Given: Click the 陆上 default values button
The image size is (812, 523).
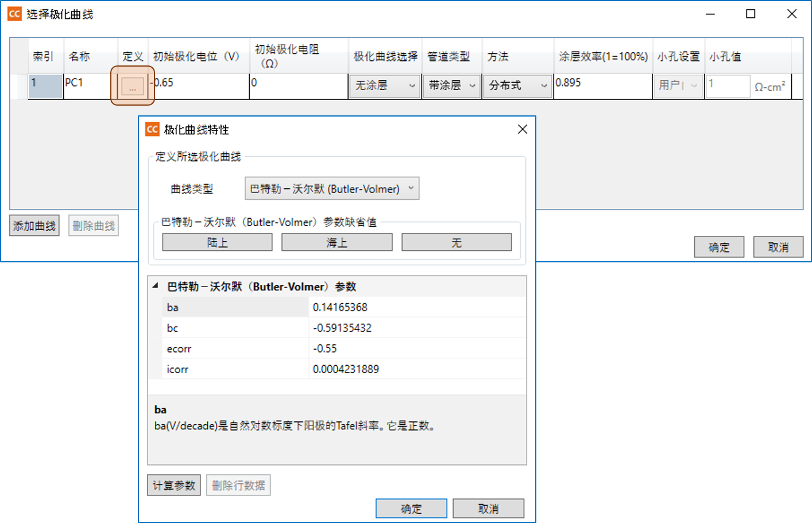Looking at the screenshot, I should click(218, 242).
